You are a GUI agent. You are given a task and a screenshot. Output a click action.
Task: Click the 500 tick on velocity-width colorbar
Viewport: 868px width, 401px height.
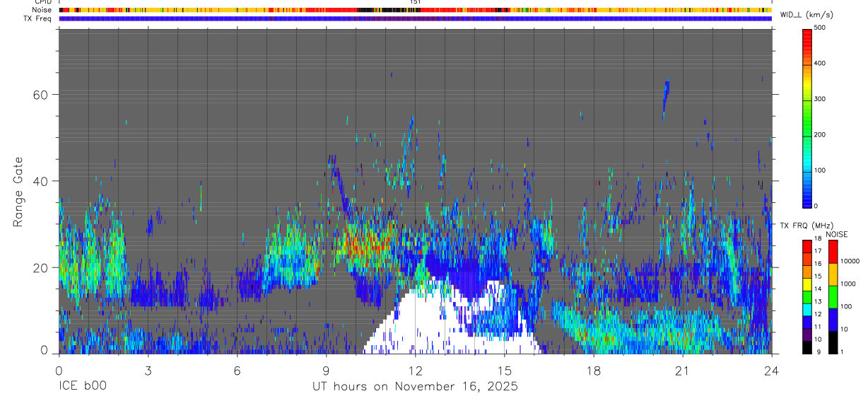821,28
